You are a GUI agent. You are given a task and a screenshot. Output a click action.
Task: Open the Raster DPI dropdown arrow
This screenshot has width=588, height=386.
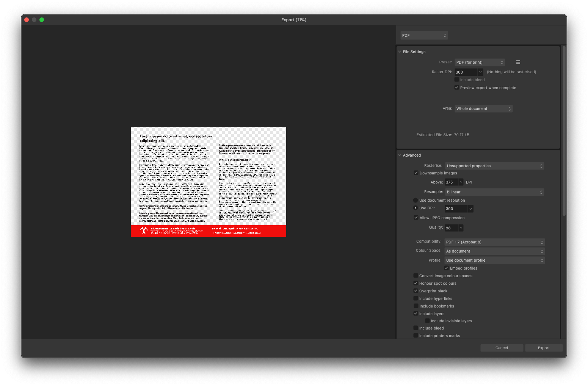pos(480,72)
